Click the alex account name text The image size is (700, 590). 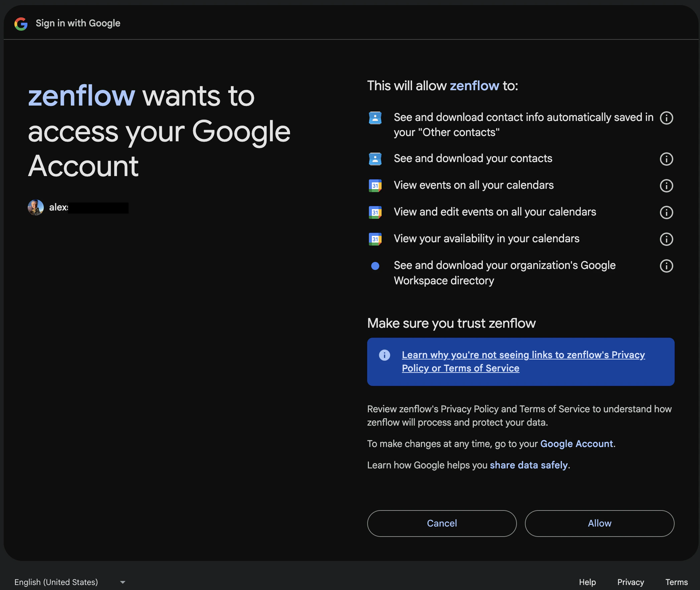[58, 207]
